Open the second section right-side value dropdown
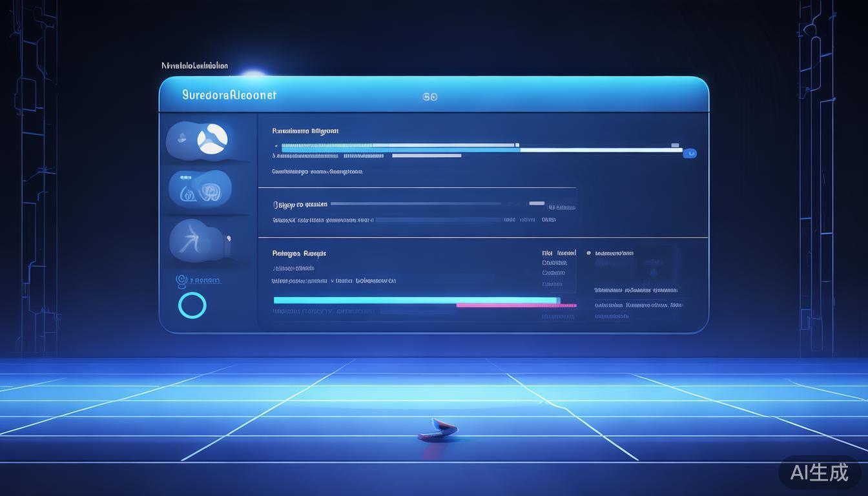This screenshot has height=496, width=868. click(561, 207)
